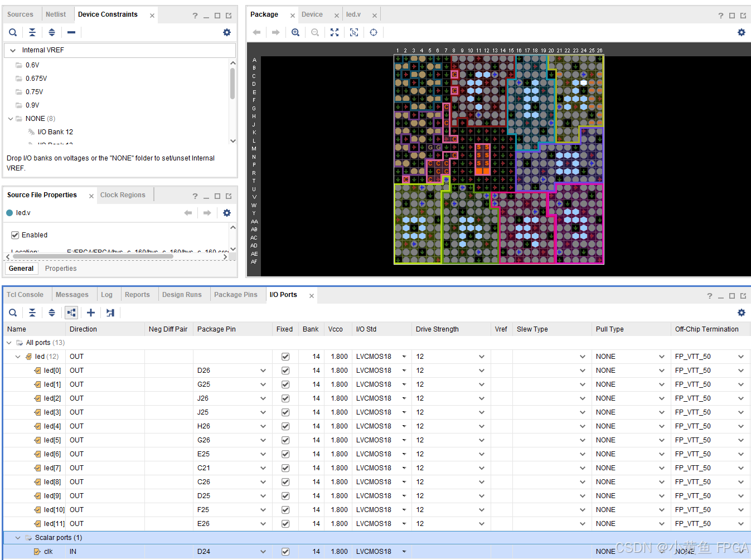Click previous arrow in Source File Properties
Viewport: 751px width, 560px height.
(188, 213)
